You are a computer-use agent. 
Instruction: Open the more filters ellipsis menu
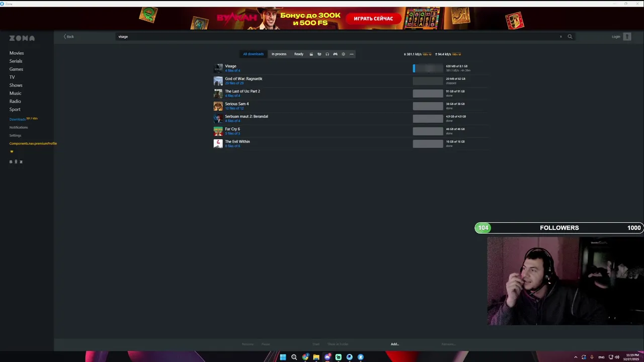point(351,54)
